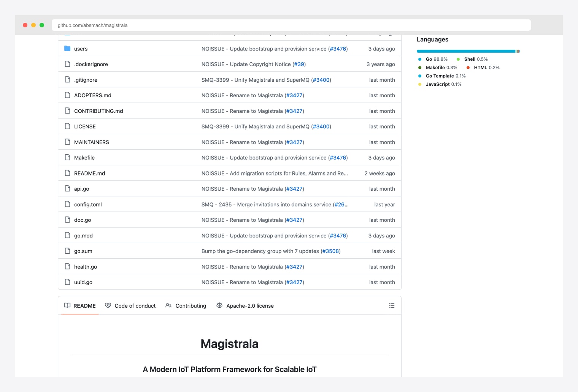The image size is (578, 392).
Task: Click the file icon beside health.go
Action: pos(67,266)
